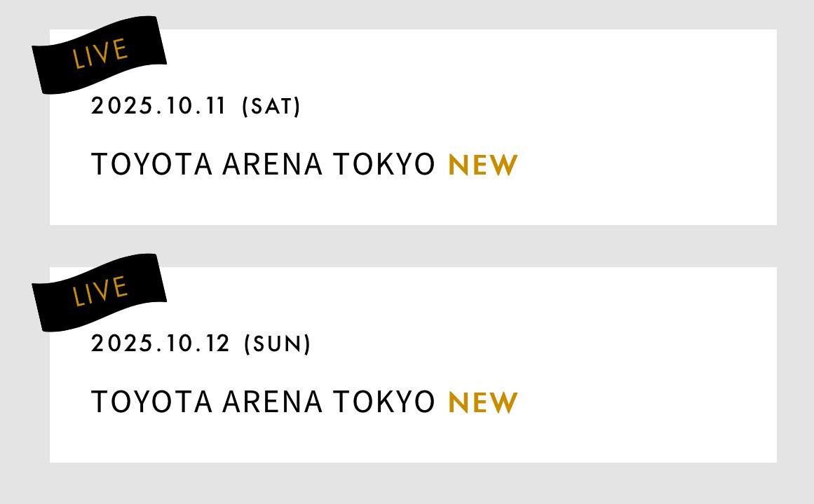Click the word TOKYO in the October 12 card

(384, 402)
